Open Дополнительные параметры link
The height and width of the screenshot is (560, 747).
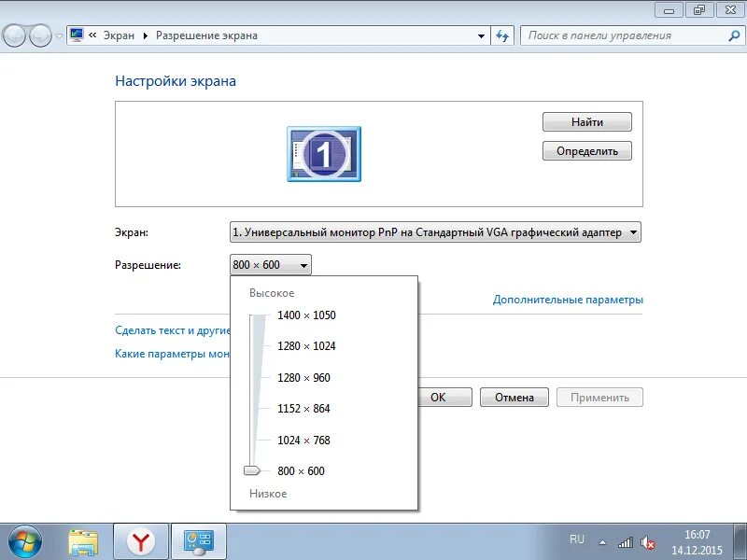(568, 300)
